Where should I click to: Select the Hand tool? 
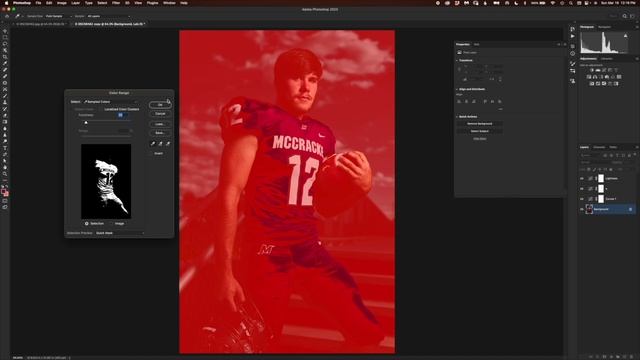[x=5, y=167]
